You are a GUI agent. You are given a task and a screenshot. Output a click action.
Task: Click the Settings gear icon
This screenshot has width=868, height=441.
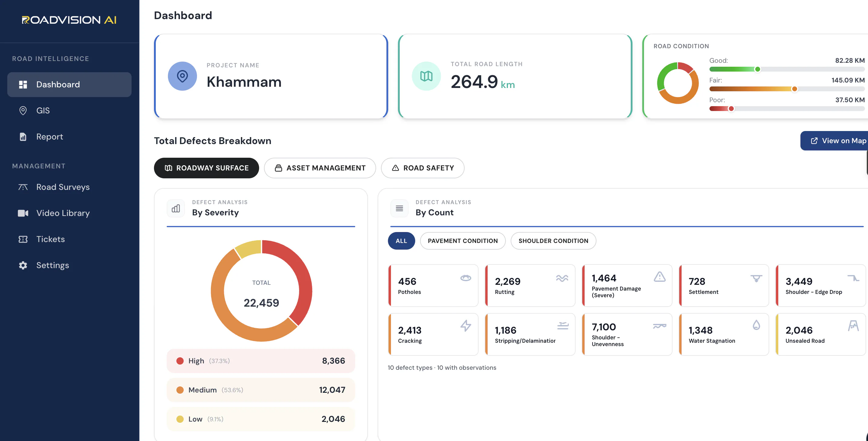pos(23,265)
